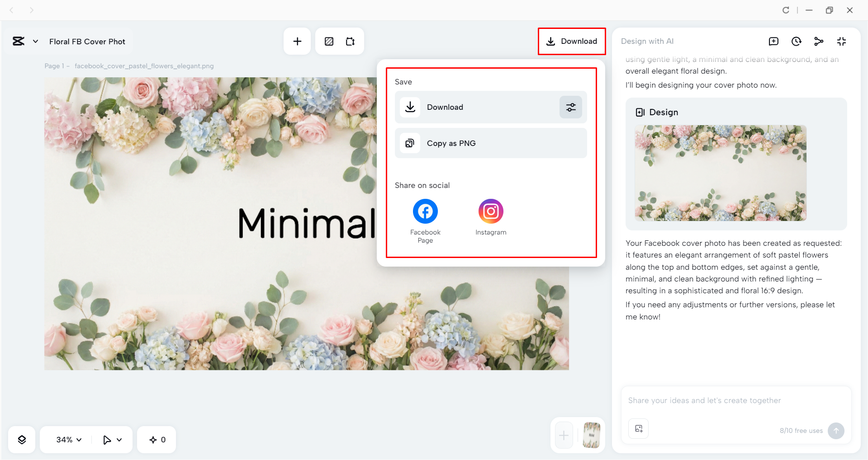Open the 34% zoom dropdown
868x460 pixels.
tap(69, 440)
